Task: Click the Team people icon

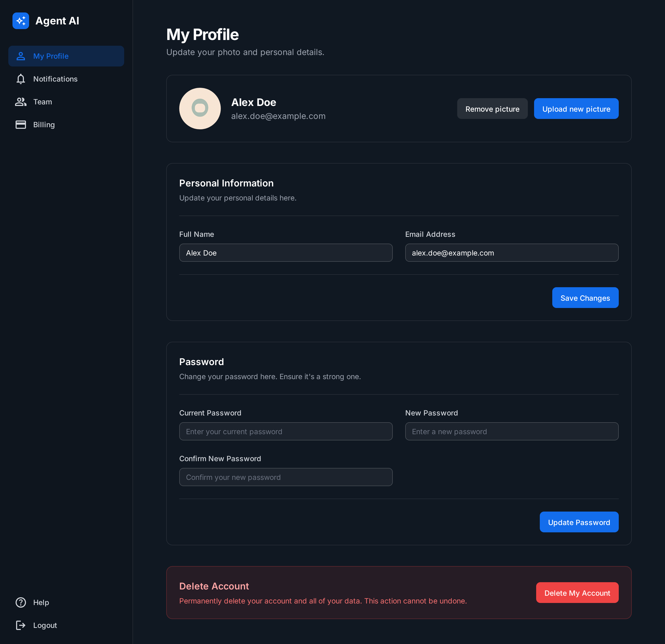Action: tap(21, 101)
